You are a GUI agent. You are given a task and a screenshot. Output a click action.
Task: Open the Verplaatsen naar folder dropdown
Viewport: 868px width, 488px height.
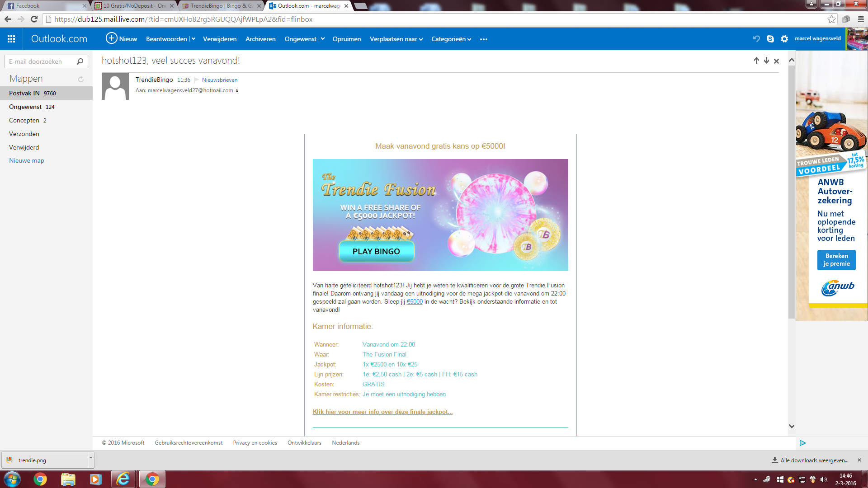(x=421, y=39)
